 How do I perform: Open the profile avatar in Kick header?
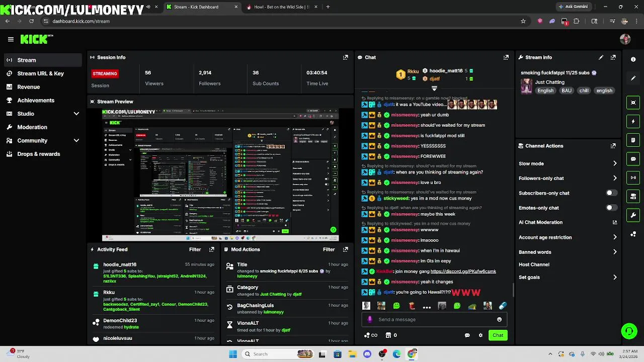coord(625,39)
